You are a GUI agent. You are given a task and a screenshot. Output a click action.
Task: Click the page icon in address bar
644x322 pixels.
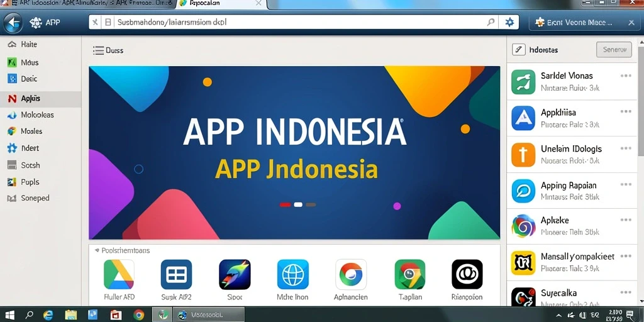click(x=108, y=23)
